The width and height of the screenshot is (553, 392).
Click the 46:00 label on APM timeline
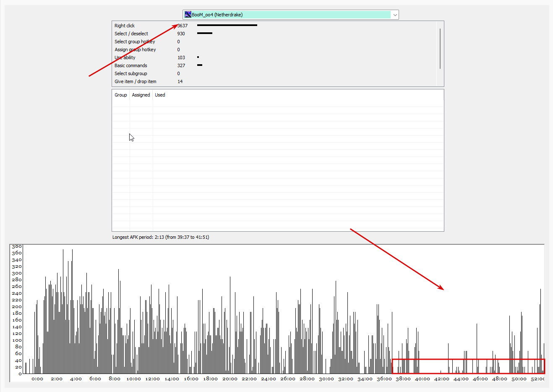[480, 379]
